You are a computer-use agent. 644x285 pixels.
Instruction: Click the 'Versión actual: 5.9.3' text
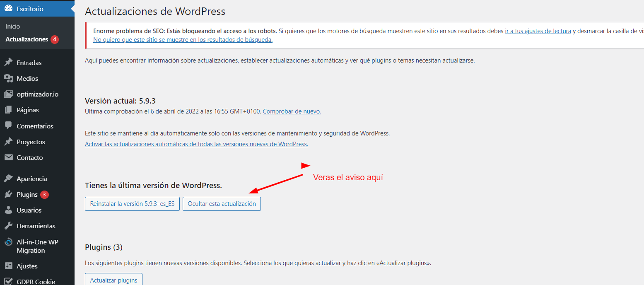(x=120, y=101)
